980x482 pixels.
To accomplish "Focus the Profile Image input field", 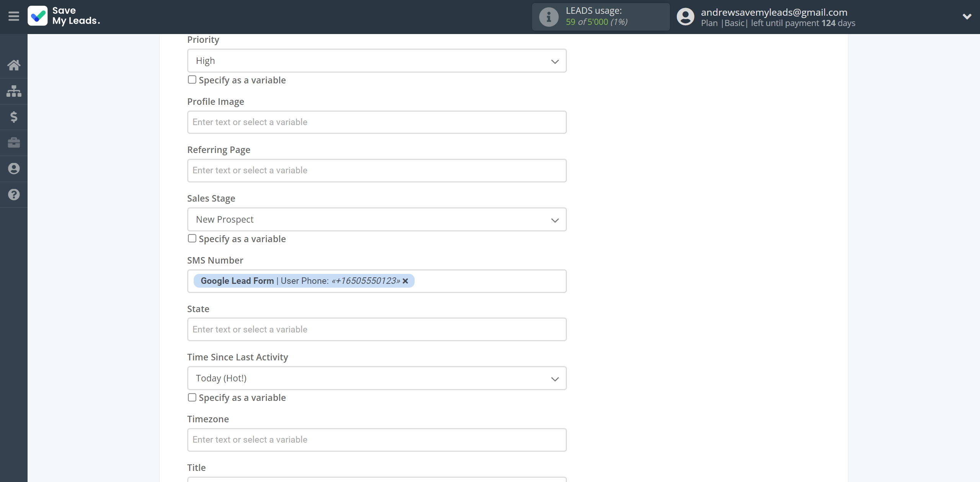I will (x=377, y=122).
